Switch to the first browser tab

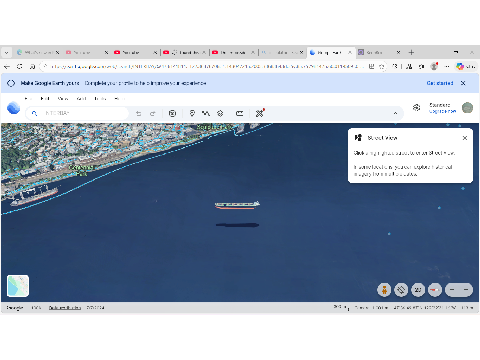[38, 52]
